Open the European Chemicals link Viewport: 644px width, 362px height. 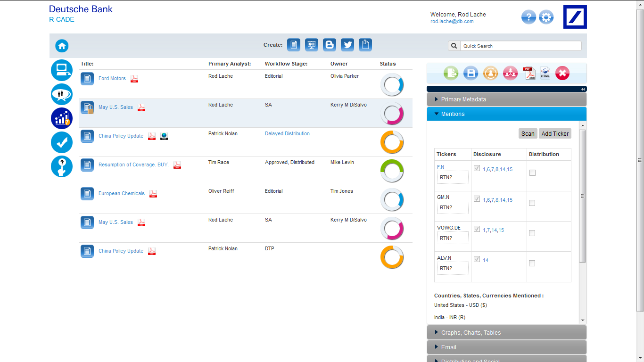[x=122, y=194]
